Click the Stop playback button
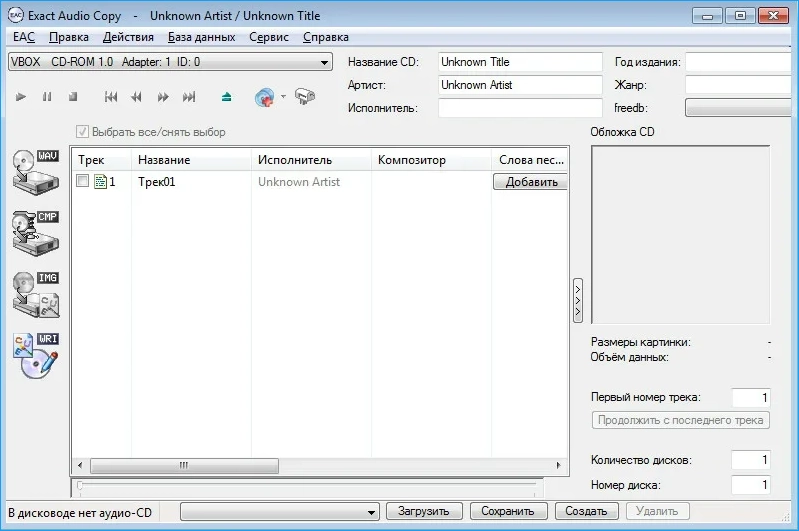This screenshot has height=531, width=799. [73, 97]
